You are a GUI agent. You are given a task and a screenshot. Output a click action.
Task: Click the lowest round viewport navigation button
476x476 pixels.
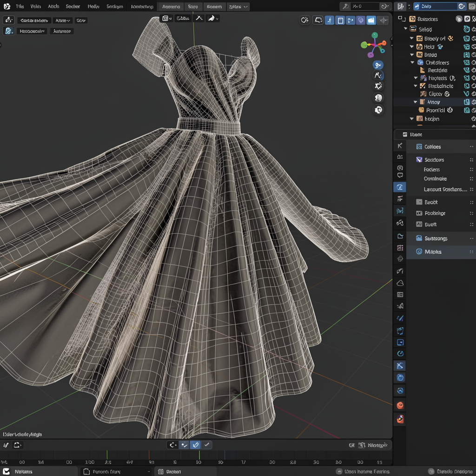coord(378,110)
